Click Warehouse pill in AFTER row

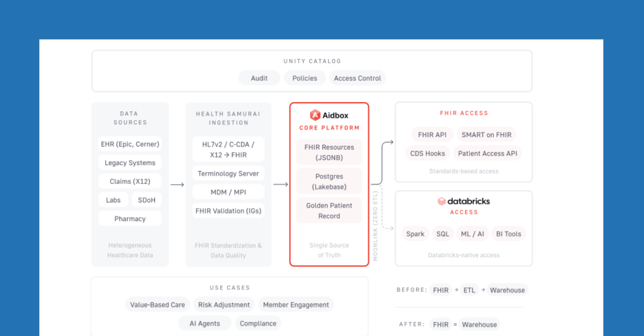pyautogui.click(x=479, y=324)
